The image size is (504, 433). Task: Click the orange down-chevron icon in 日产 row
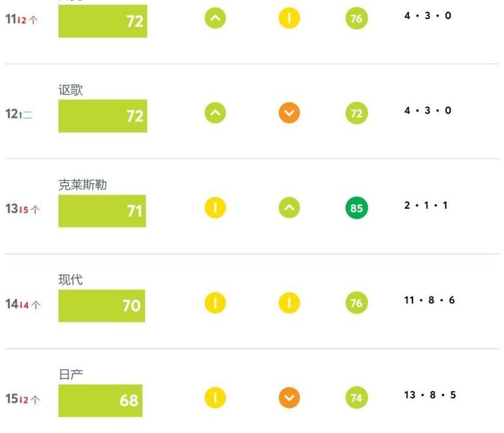point(289,398)
